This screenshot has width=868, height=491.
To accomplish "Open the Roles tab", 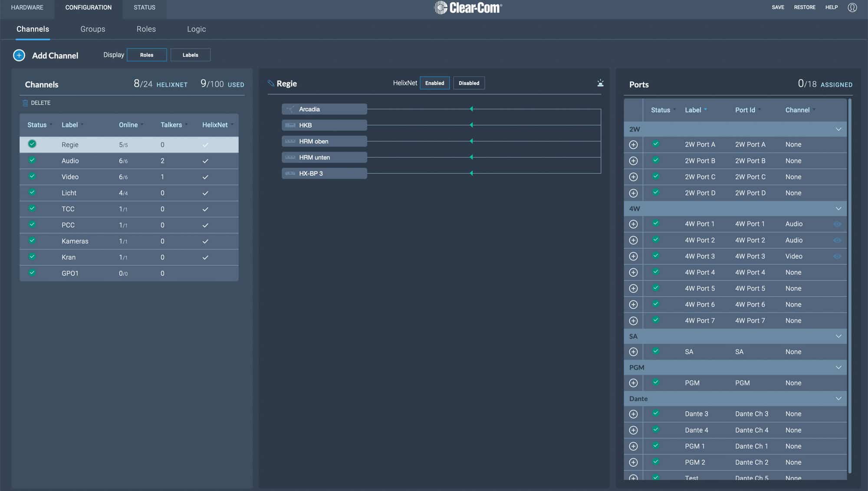I will 146,29.
